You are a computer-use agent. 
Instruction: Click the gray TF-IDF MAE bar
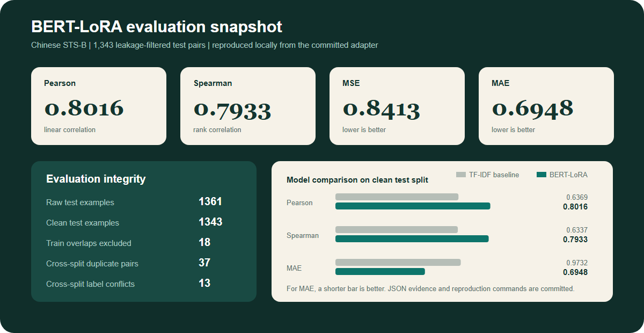398,262
